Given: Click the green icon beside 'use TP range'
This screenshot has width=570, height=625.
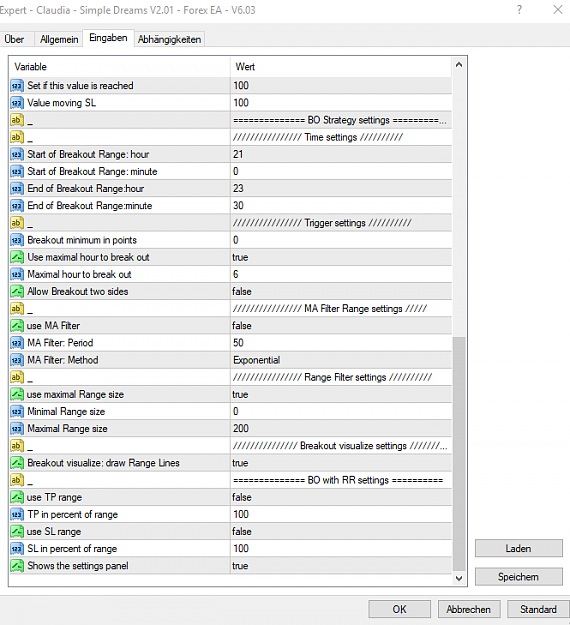Looking at the screenshot, I should click(17, 497).
